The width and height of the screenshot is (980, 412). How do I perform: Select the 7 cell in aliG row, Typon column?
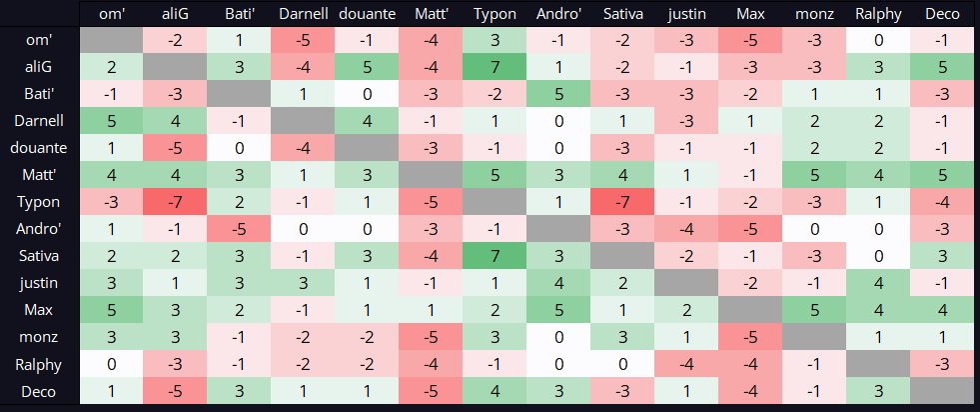pos(494,67)
